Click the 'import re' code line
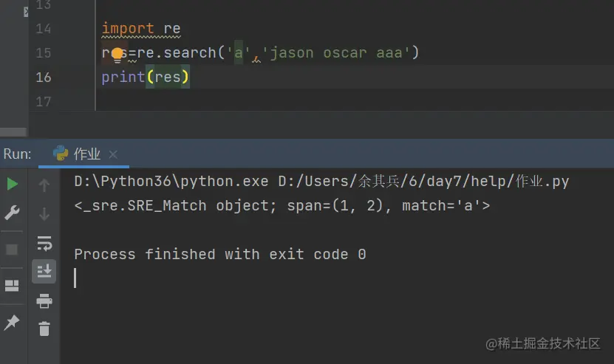Viewport: 614px width, 364px height. 141,29
